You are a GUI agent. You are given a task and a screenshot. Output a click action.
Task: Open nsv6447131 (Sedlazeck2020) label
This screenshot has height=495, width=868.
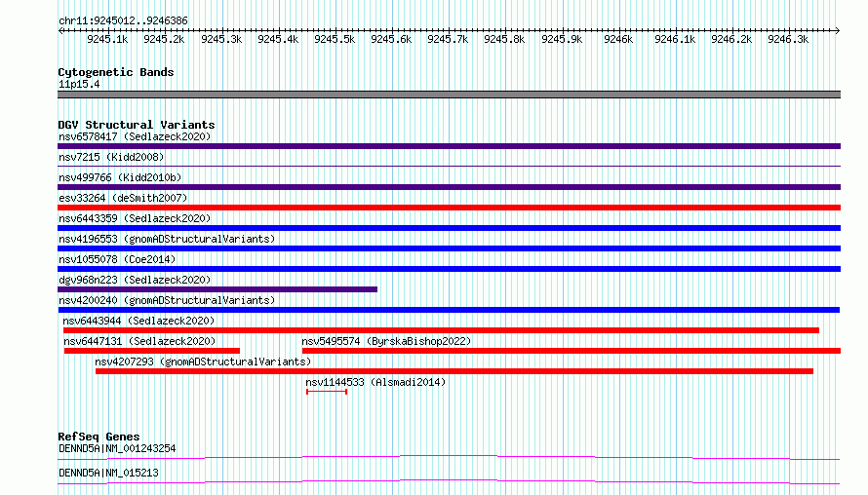pyautogui.click(x=139, y=341)
